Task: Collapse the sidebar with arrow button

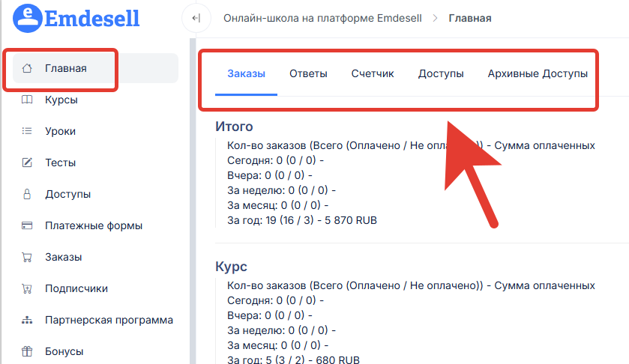Action: click(196, 18)
